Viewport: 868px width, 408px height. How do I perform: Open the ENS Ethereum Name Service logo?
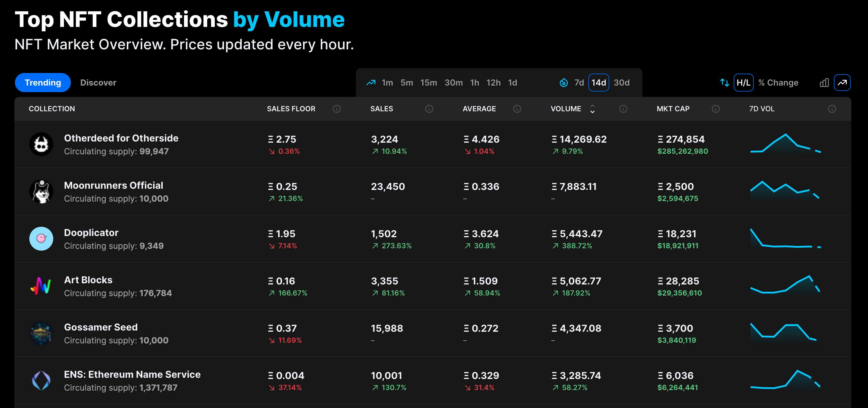pyautogui.click(x=41, y=380)
